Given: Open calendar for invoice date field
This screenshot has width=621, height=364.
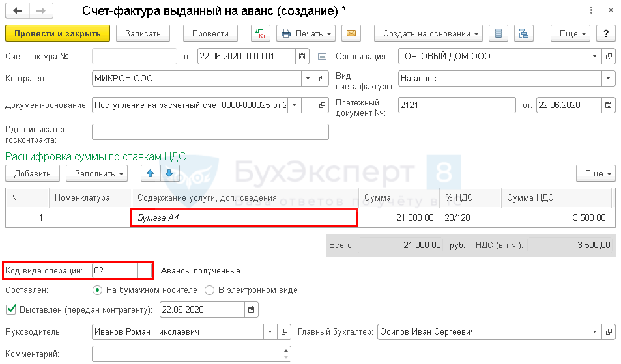Looking at the screenshot, I should point(302,57).
